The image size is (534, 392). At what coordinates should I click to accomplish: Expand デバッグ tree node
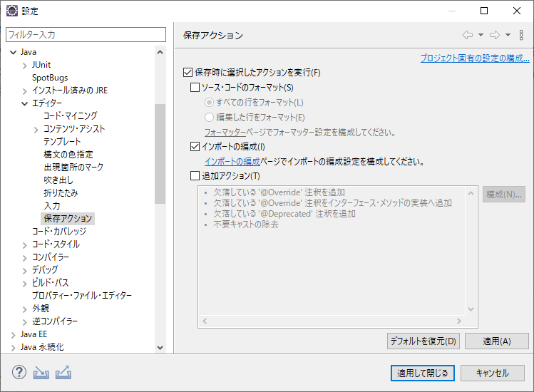(24, 271)
